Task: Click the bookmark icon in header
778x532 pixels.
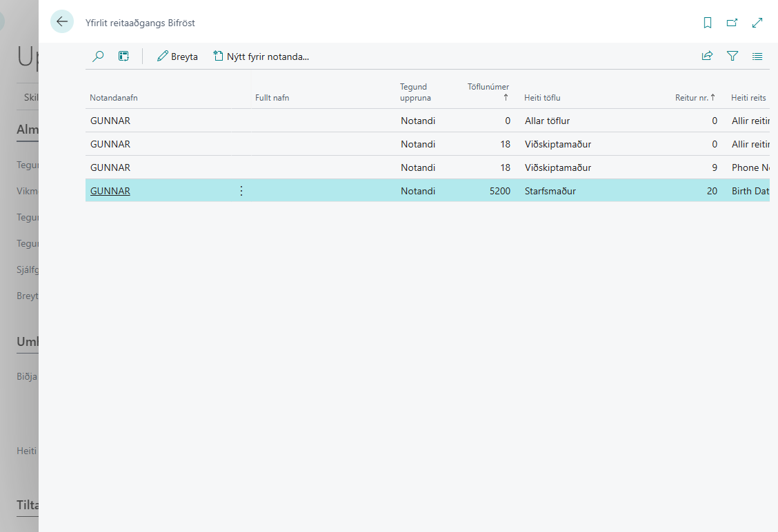Action: click(708, 23)
